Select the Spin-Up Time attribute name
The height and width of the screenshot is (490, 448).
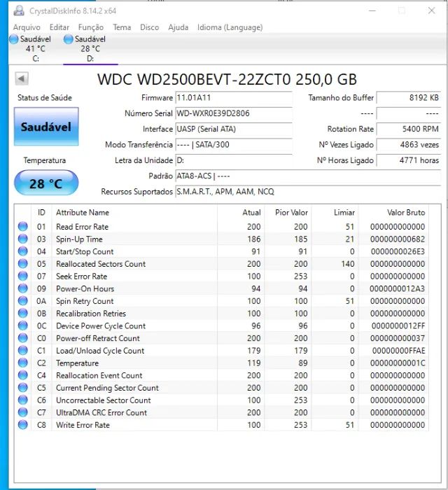[79, 239]
